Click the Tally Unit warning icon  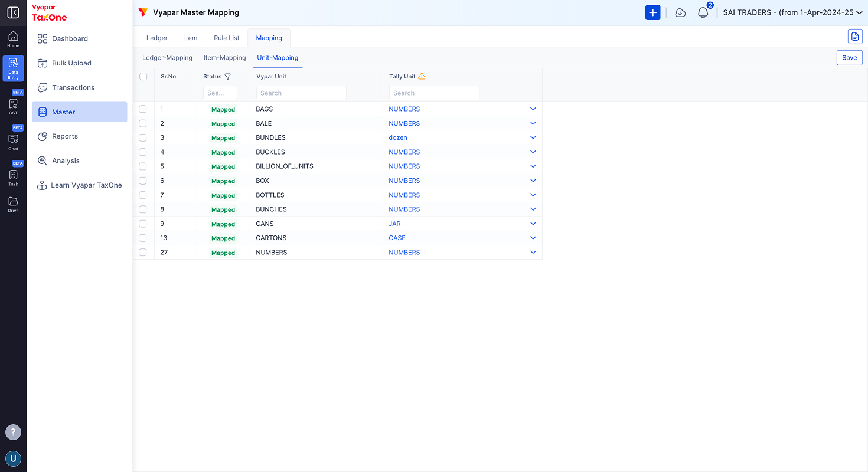point(422,76)
